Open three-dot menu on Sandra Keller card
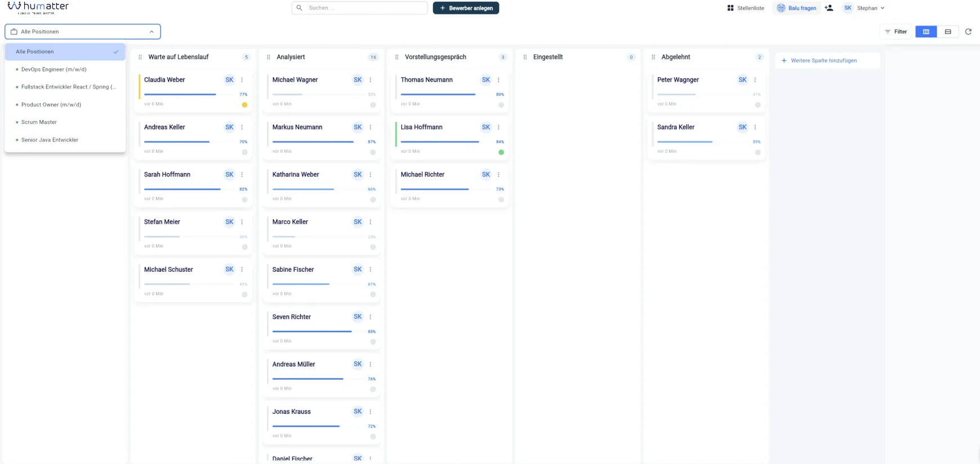The width and height of the screenshot is (980, 464). click(x=755, y=127)
